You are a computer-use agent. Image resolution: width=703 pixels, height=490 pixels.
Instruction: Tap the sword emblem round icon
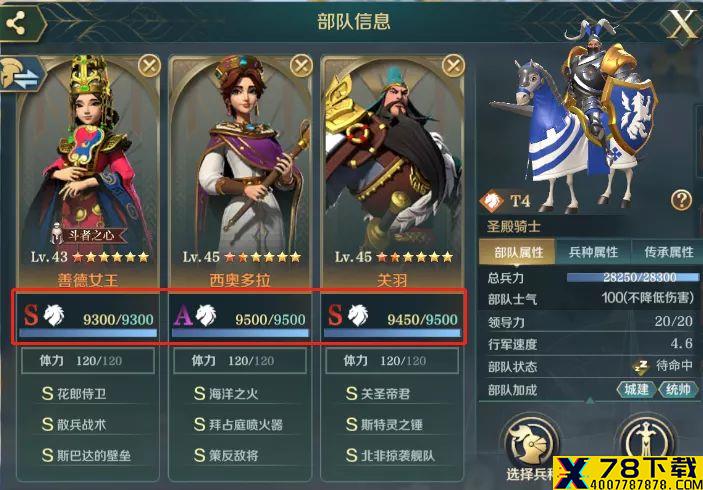pos(646,443)
